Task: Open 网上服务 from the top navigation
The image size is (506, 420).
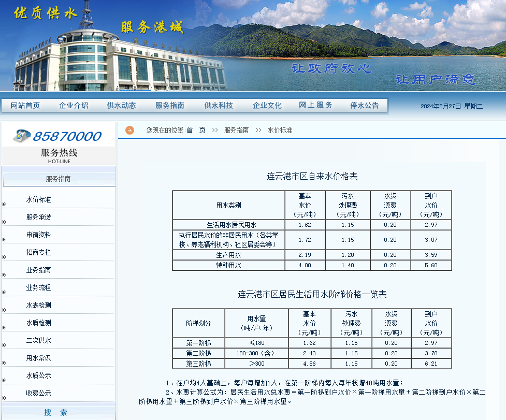Action: click(x=315, y=105)
